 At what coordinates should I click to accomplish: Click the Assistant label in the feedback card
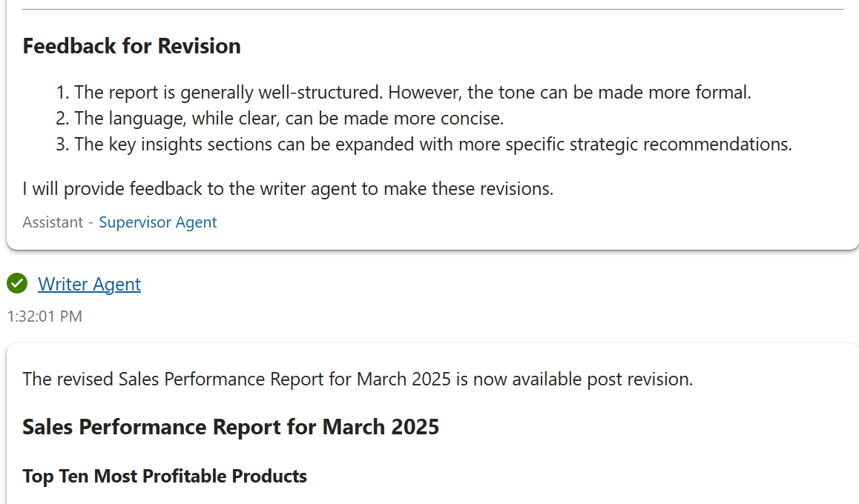click(53, 222)
